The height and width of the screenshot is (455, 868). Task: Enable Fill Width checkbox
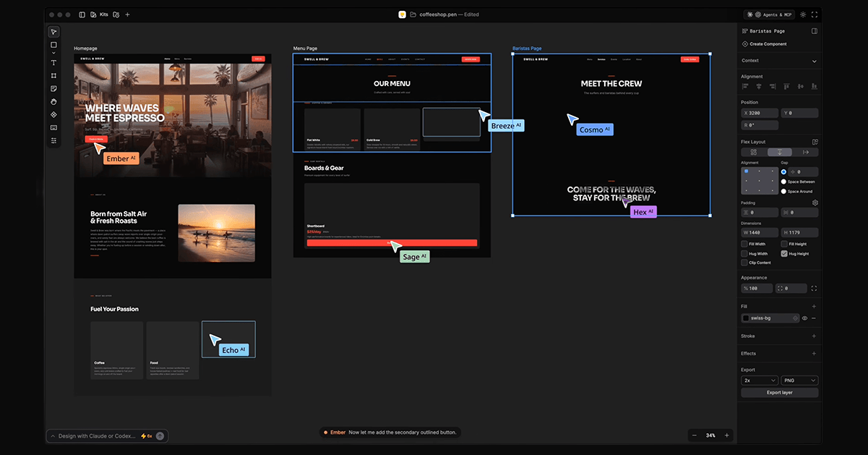[744, 244]
